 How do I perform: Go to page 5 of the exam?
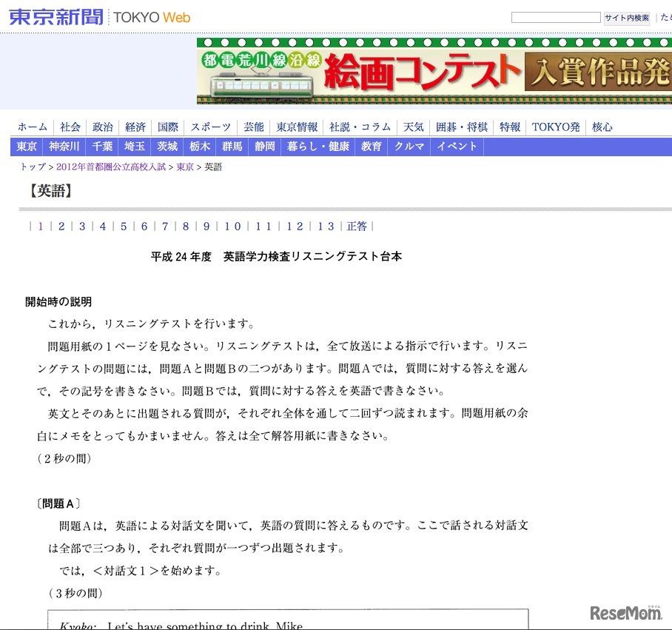[123, 227]
